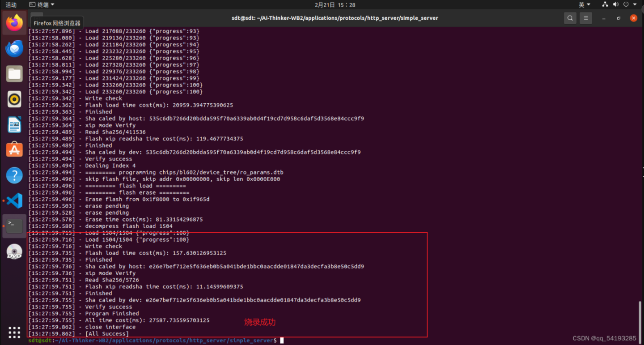Image resolution: width=644 pixels, height=345 pixels.
Task: Expand the 英 input method dropdown
Action: [585, 4]
